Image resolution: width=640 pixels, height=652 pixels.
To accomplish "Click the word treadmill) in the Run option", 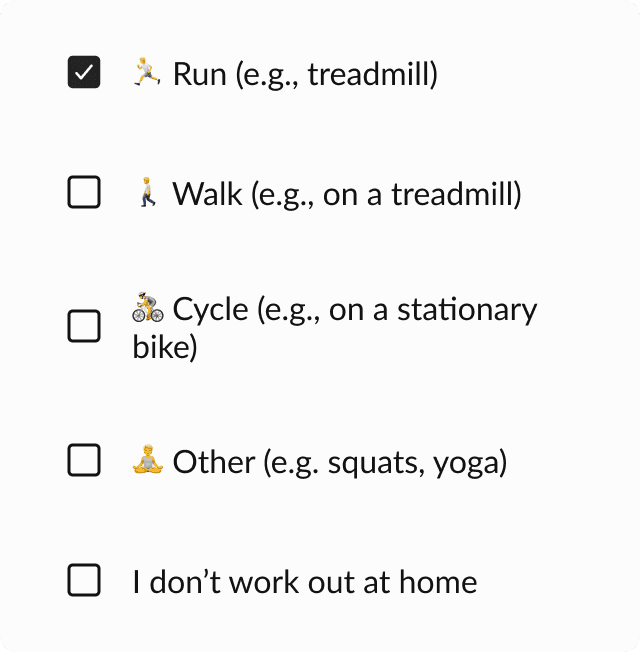I will pos(373,74).
